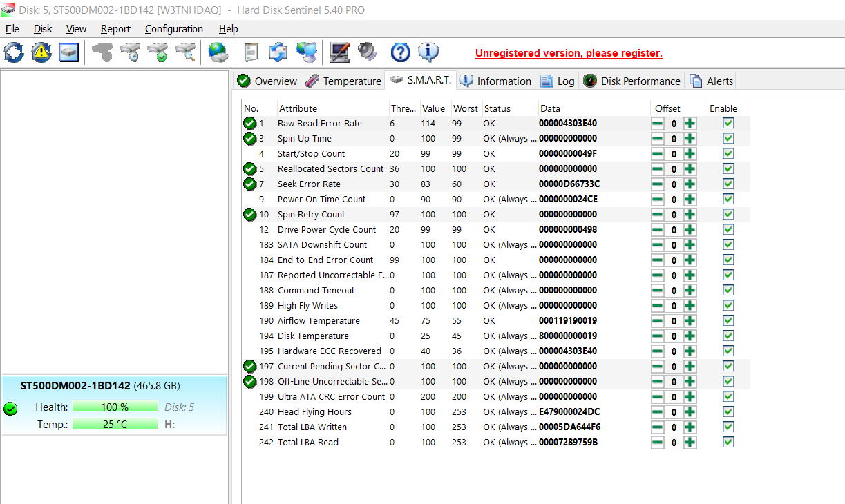
Task: Click green check icon on Reallocated Sectors Count
Action: [249, 169]
